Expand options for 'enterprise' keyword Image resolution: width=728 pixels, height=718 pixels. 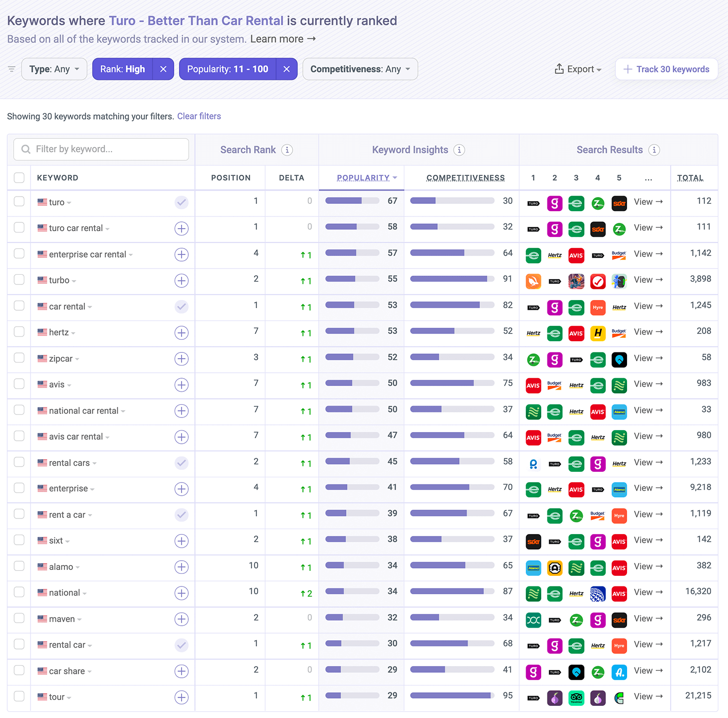pyautogui.click(x=92, y=489)
